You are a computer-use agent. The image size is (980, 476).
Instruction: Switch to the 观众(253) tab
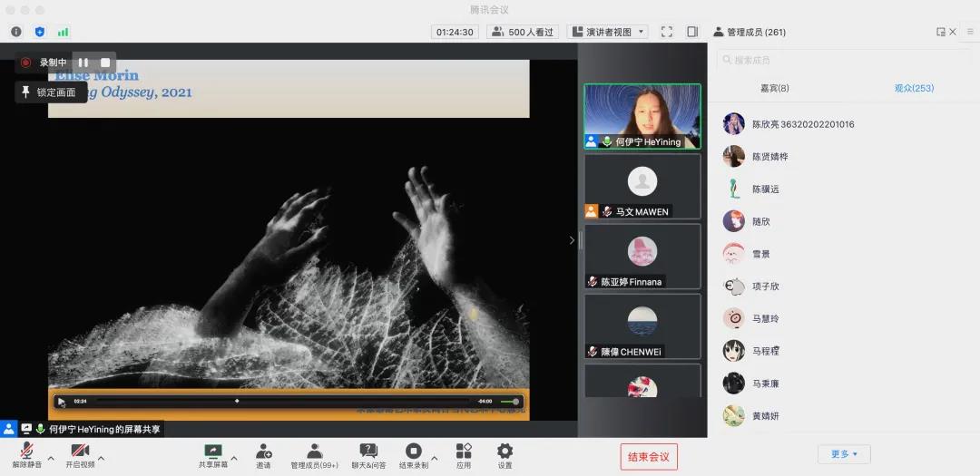[914, 88]
